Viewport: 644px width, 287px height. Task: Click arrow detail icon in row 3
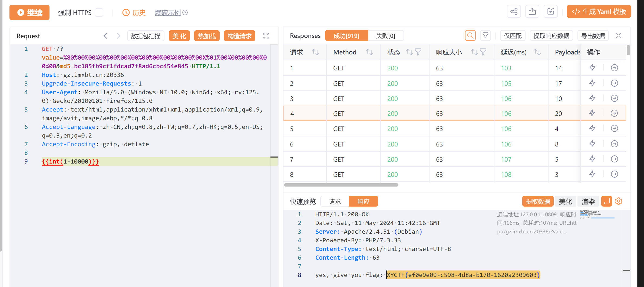tap(615, 98)
